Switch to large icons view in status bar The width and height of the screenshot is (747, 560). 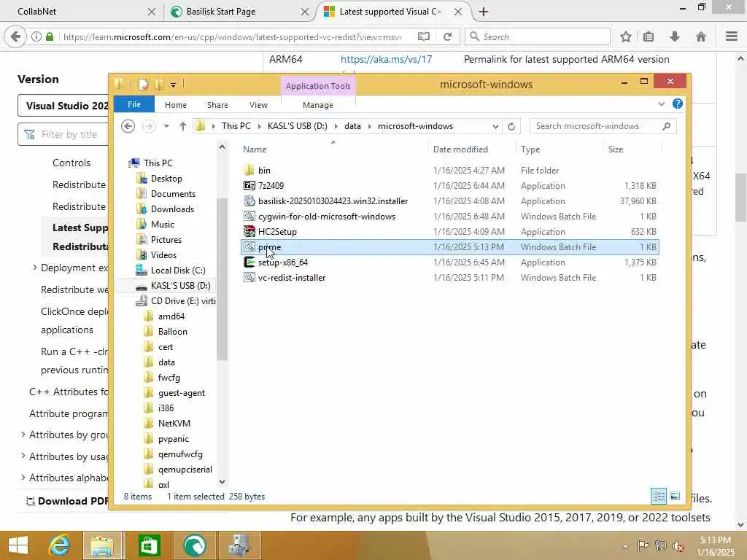(675, 496)
